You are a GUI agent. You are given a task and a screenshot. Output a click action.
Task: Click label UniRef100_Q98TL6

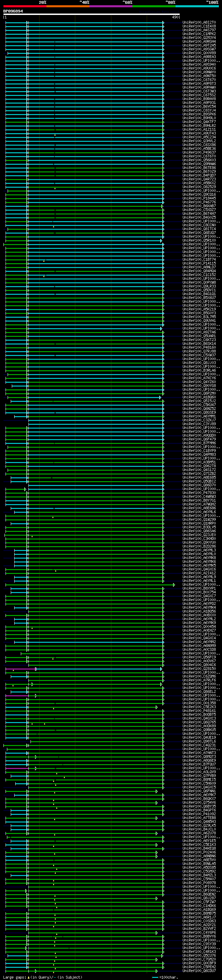pyautogui.click(x=199, y=741)
